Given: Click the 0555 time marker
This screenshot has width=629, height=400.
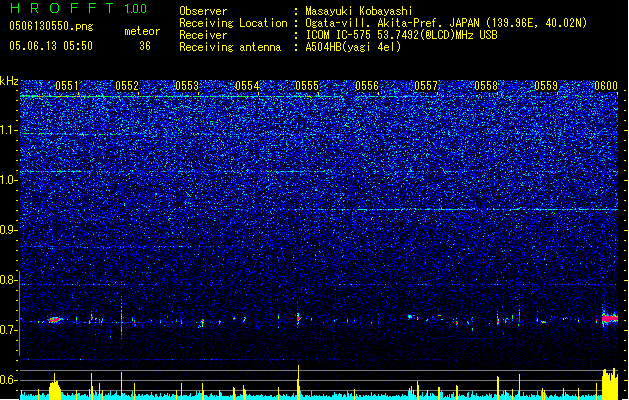Looking at the screenshot, I should point(307,86).
